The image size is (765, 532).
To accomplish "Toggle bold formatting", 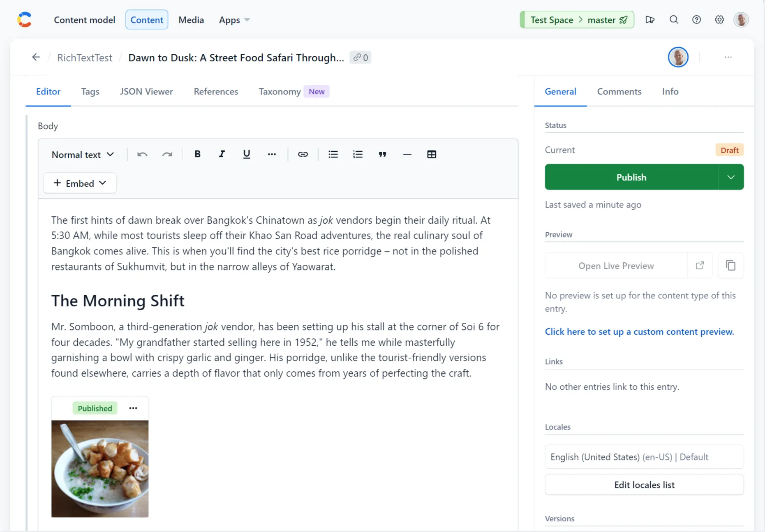I will click(x=197, y=154).
